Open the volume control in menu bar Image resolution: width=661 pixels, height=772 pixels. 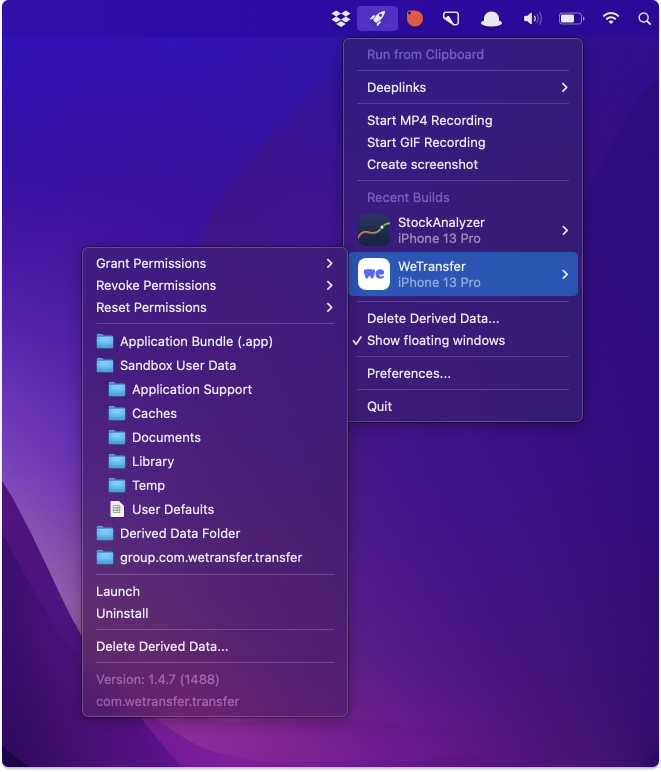point(532,19)
